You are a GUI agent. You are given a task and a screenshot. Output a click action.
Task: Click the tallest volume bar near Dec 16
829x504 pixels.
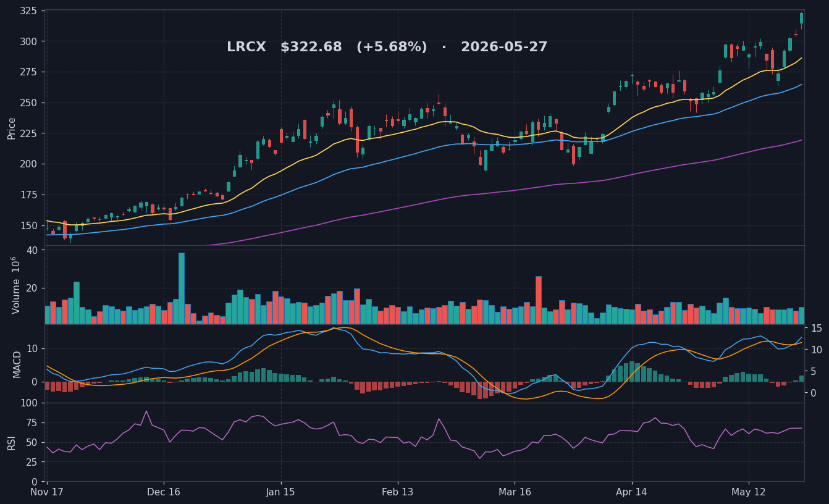tap(182, 288)
